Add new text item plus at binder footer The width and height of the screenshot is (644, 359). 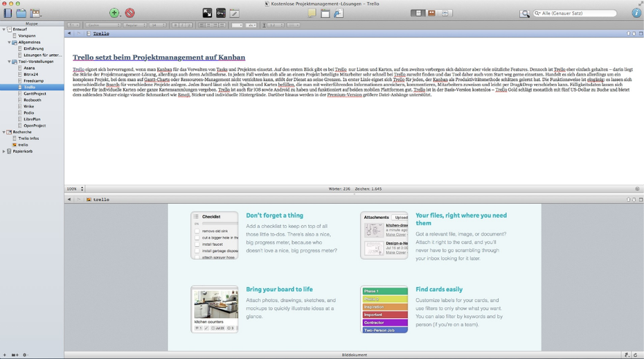(x=5, y=355)
